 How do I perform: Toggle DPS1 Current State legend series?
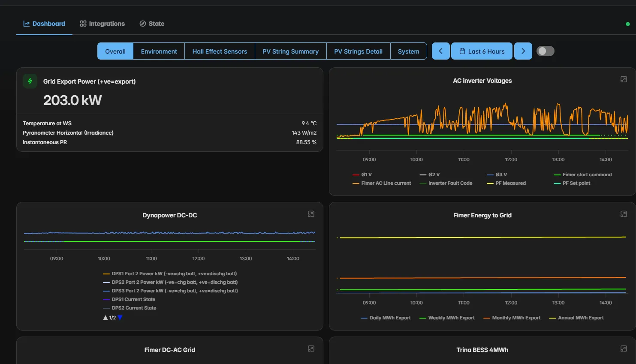(129, 299)
